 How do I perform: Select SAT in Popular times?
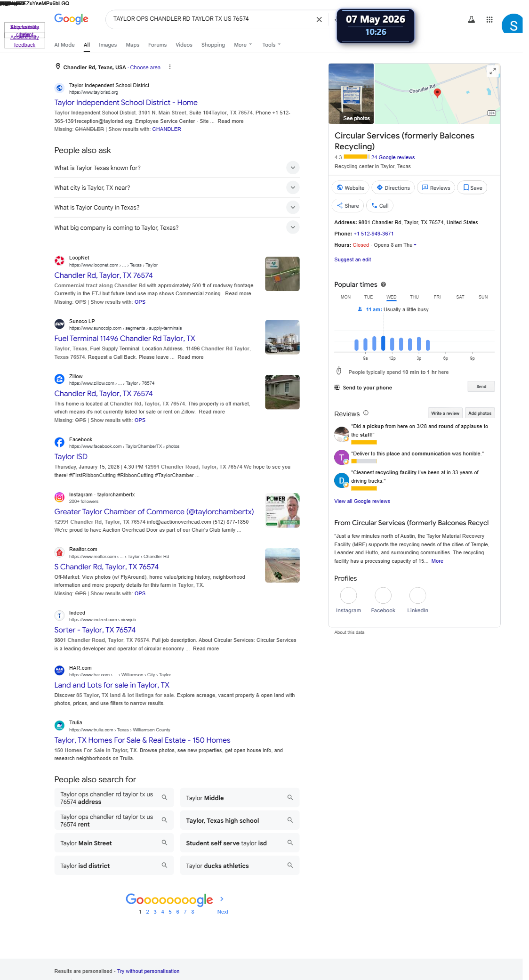pyautogui.click(x=460, y=297)
